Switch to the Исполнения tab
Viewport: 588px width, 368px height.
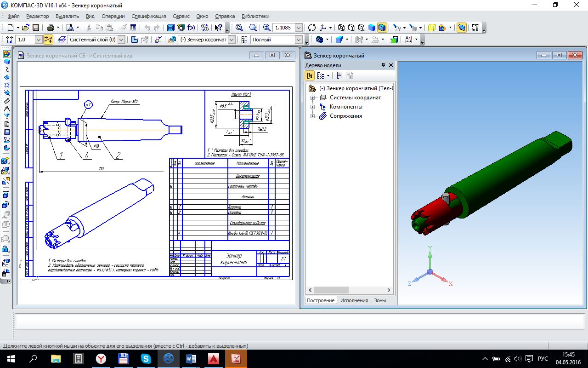coord(354,300)
